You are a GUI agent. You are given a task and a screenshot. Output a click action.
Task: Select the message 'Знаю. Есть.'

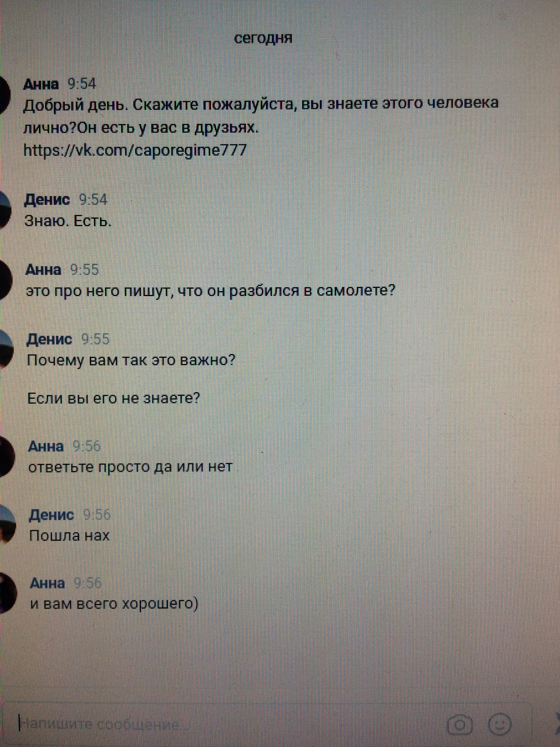coord(68,222)
